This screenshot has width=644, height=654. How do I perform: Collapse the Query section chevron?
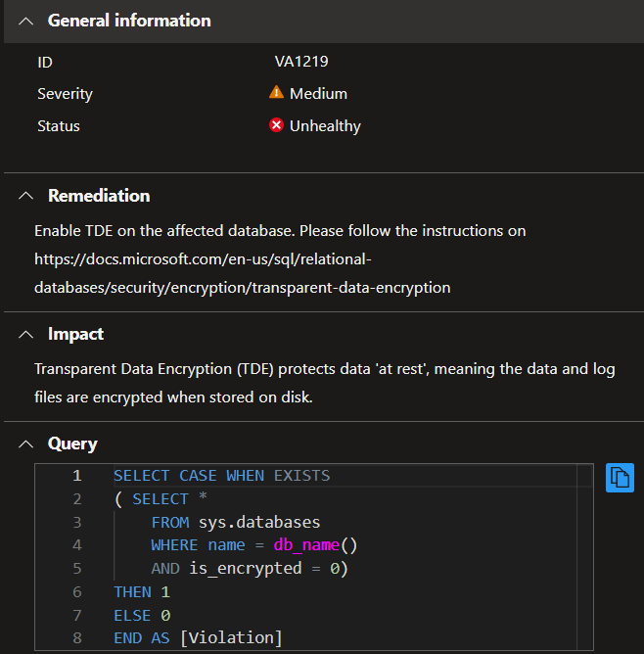25,444
